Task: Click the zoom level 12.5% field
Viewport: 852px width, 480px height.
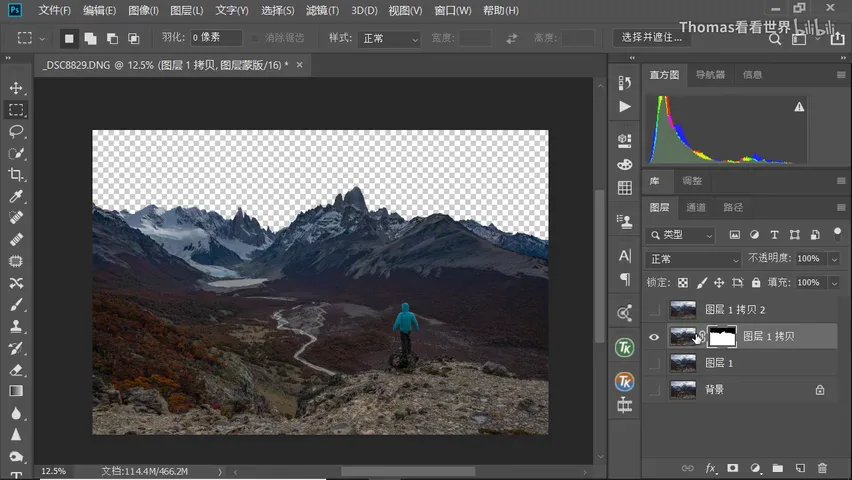Action: pos(55,471)
